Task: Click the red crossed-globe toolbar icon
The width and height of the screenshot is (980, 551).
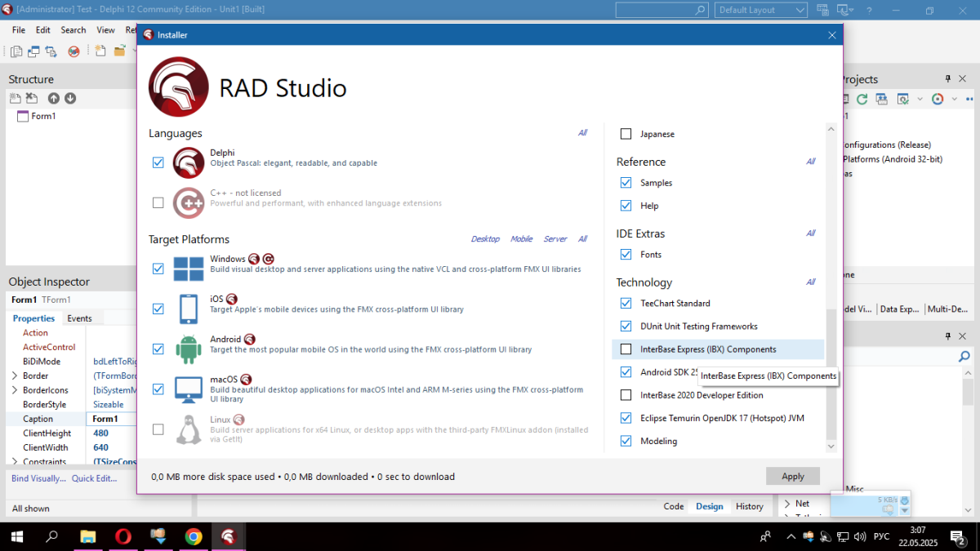Action: coord(73,51)
